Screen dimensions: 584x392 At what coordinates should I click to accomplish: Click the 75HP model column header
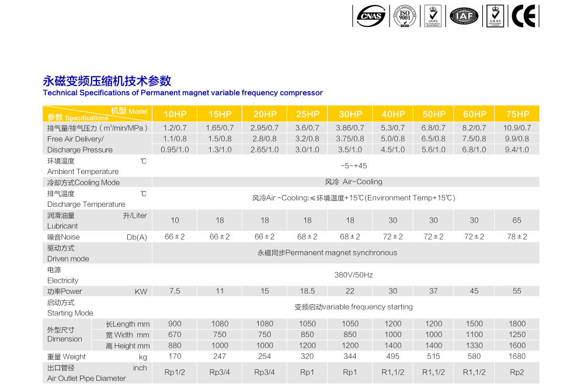click(x=517, y=114)
